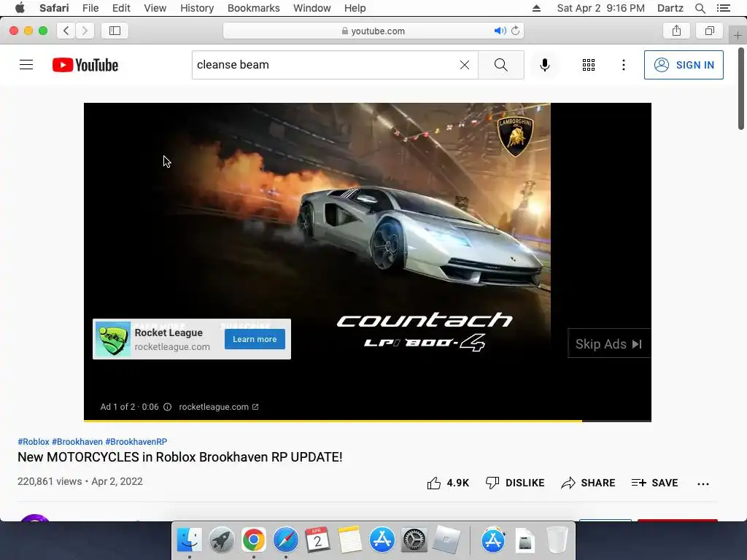Image resolution: width=747 pixels, height=560 pixels.
Task: Open Safari compass in the Dock
Action: point(285,540)
